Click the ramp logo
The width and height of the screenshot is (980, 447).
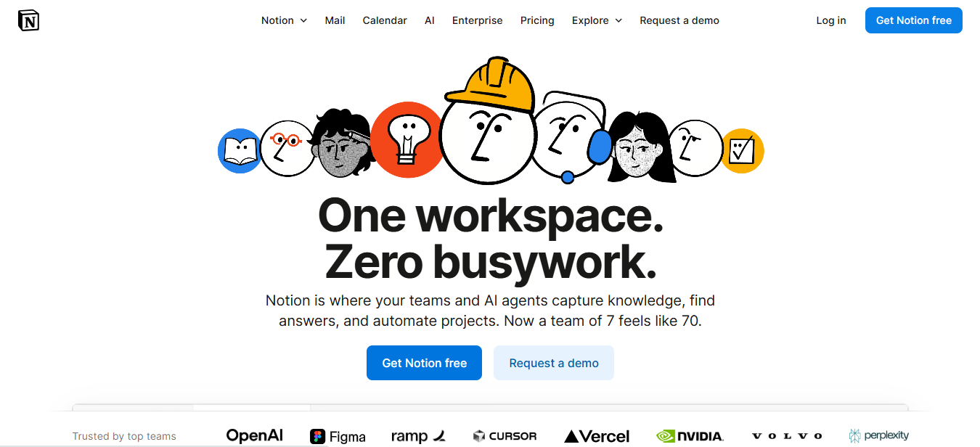(x=418, y=435)
